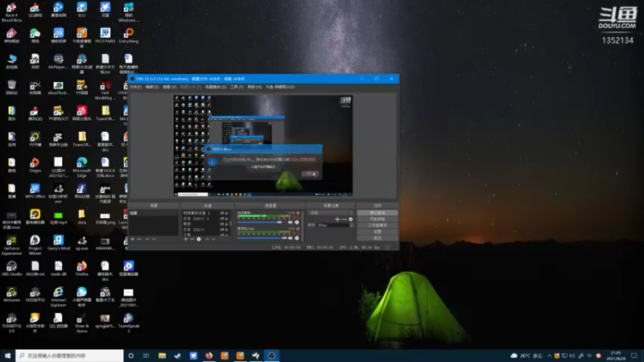The width and height of the screenshot is (644, 362).
Task: Open source properties gear in Sources toolbar
Action: tap(199, 239)
